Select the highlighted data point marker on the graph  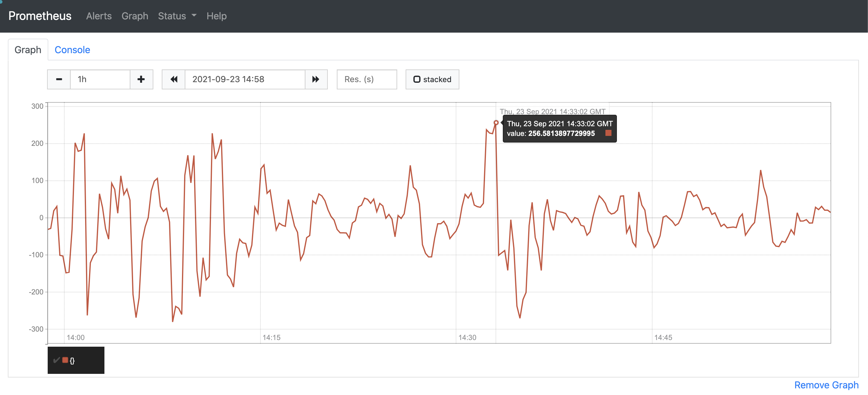click(x=497, y=123)
